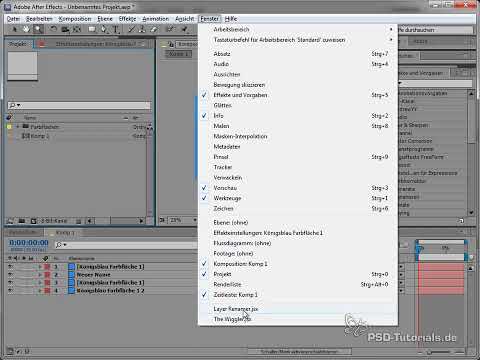Image resolution: width=480 pixels, height=360 pixels.
Task: Expand layer 1 properties triangle
Action: pos(40,266)
